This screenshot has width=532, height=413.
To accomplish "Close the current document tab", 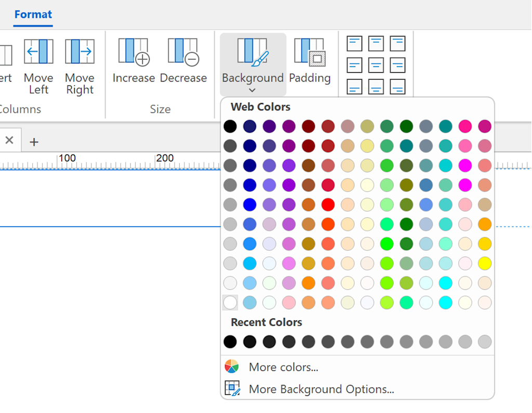I will [9, 140].
